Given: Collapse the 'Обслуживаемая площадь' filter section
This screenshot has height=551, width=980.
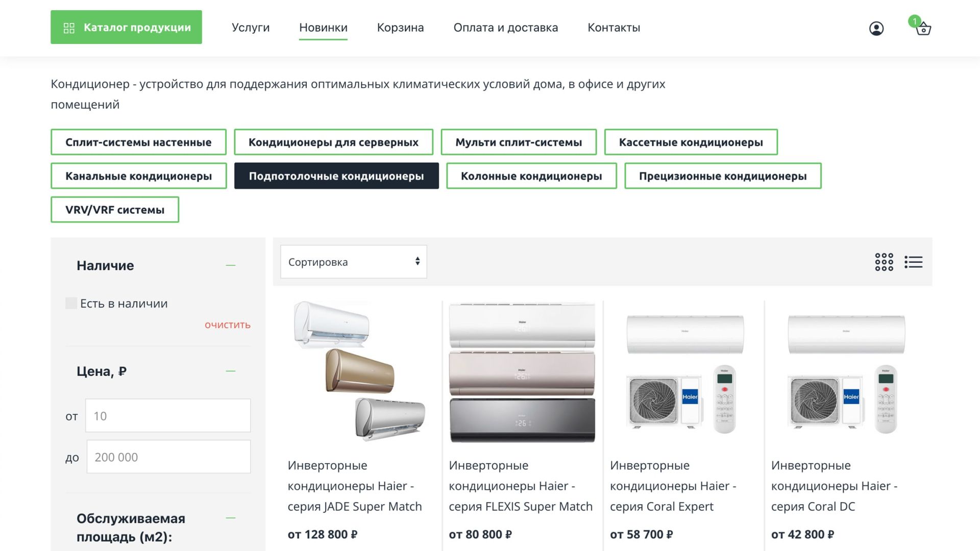Looking at the screenshot, I should tap(231, 518).
